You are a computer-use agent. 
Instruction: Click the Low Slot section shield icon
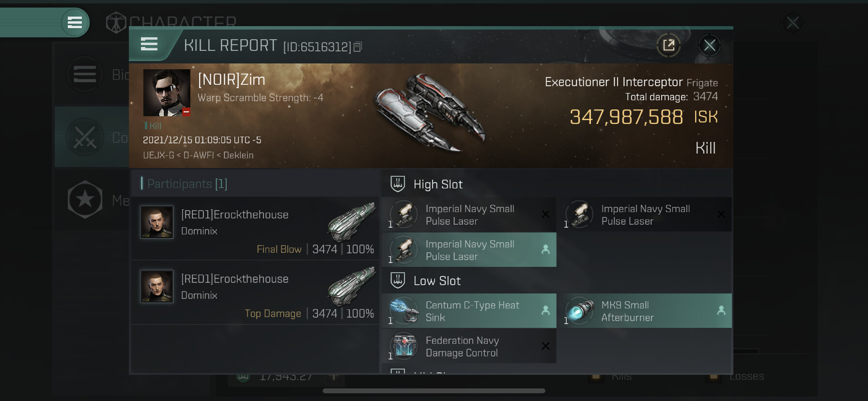(398, 280)
